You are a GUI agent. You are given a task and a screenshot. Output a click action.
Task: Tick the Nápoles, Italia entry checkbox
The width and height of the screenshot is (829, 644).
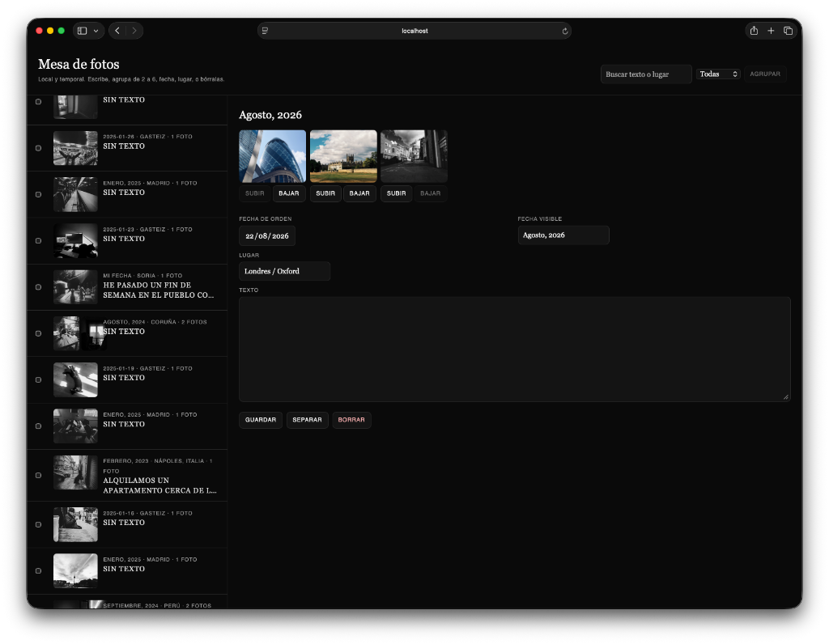[x=38, y=476]
